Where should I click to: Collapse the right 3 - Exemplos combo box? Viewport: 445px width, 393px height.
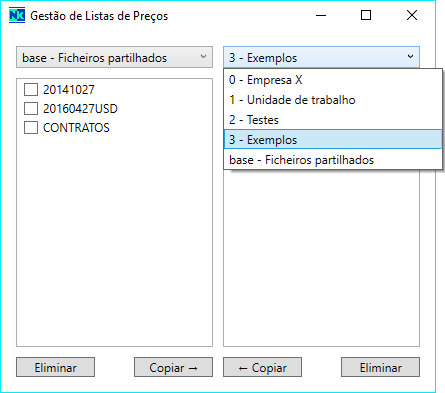tap(321, 57)
